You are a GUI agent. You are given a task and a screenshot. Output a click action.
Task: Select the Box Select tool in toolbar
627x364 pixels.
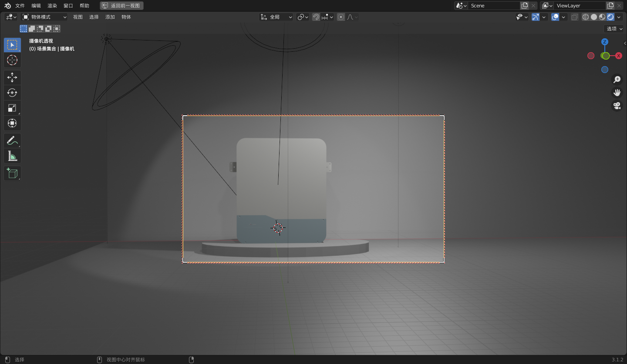pyautogui.click(x=12, y=45)
